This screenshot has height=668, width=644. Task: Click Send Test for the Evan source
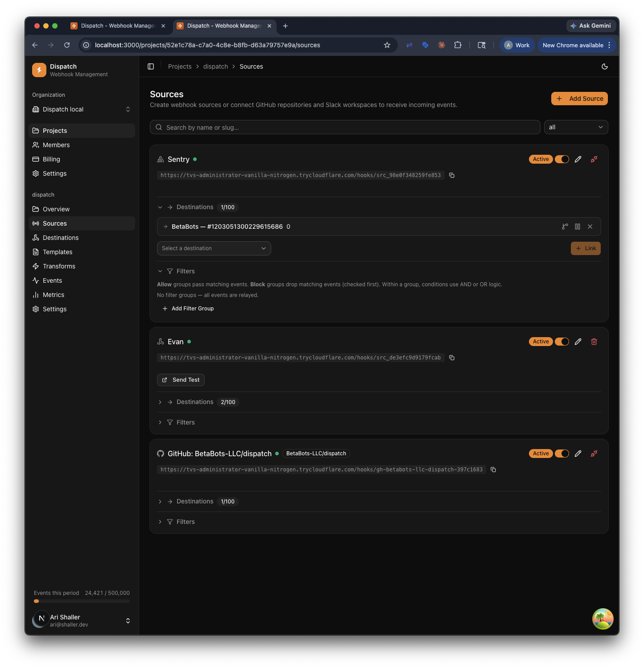coord(181,380)
